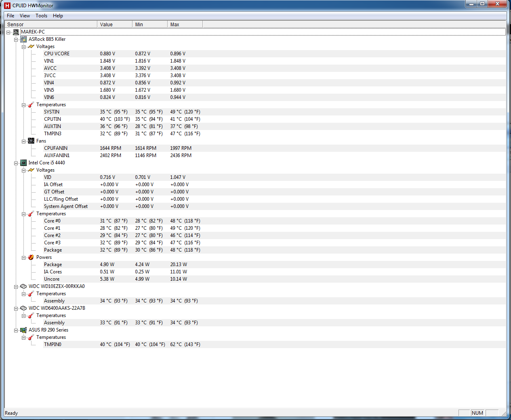The image size is (511, 420).
Task: Select the Core #0 temperature row
Action: point(275,221)
